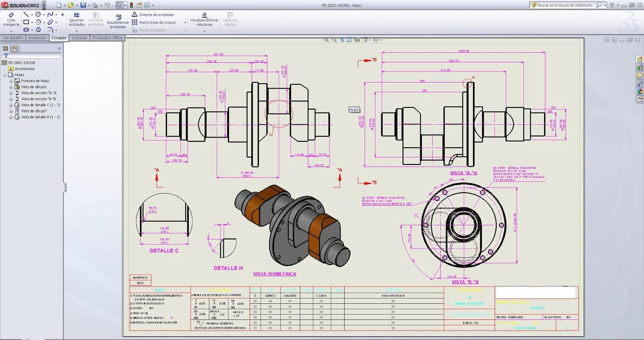Expand Vista de sección "A-"A node

11,93
